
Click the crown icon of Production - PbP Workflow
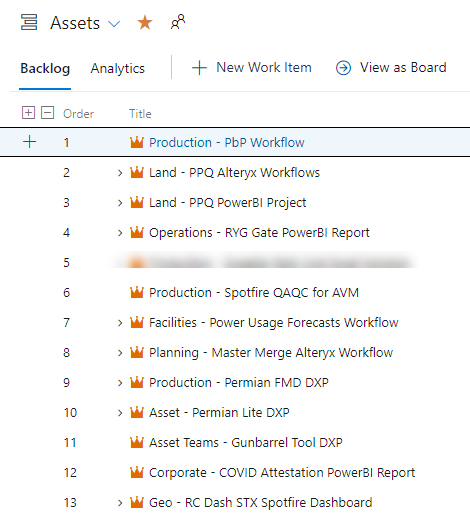(x=137, y=142)
